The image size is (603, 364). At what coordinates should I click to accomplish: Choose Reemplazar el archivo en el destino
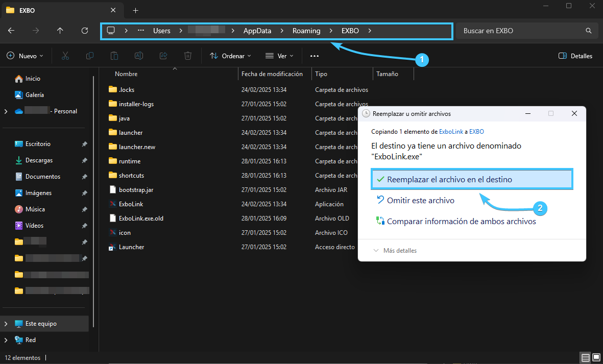point(472,180)
